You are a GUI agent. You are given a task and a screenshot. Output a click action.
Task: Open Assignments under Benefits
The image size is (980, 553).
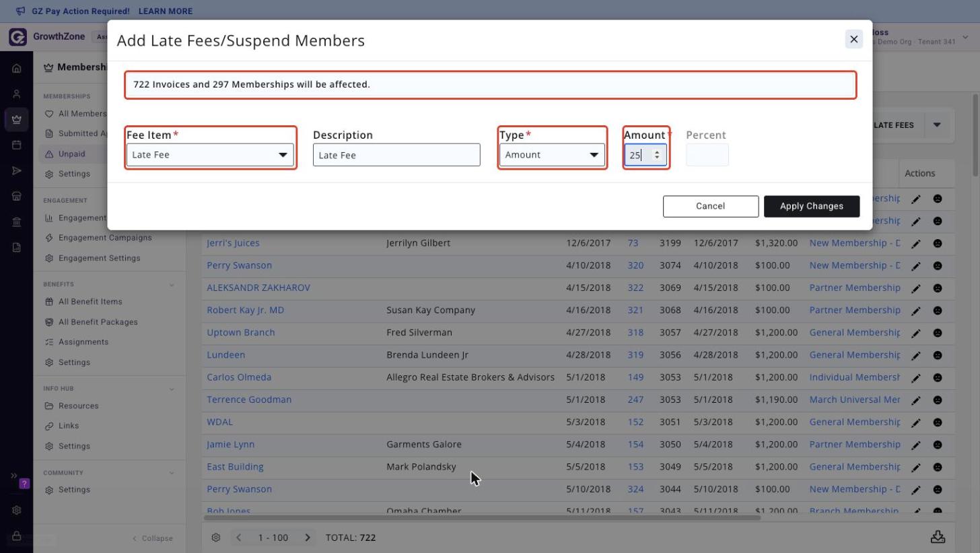[83, 342]
